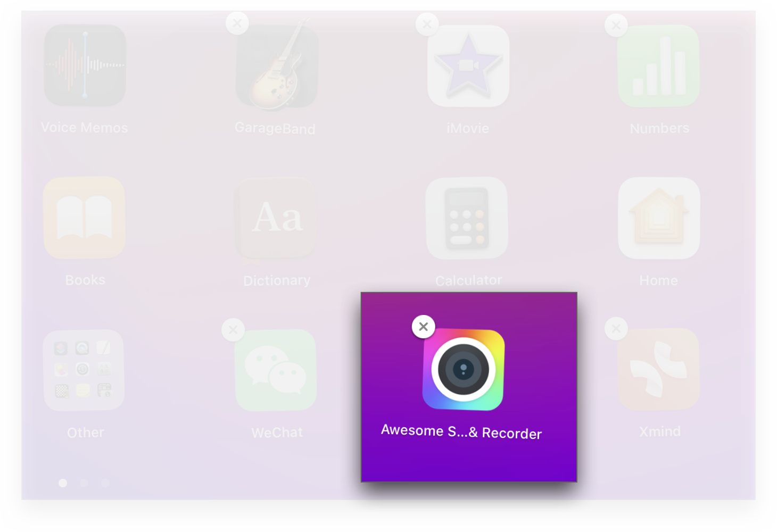This screenshot has width=777, height=532.
Task: Launch the GarageBand app icon
Action: pos(277,65)
